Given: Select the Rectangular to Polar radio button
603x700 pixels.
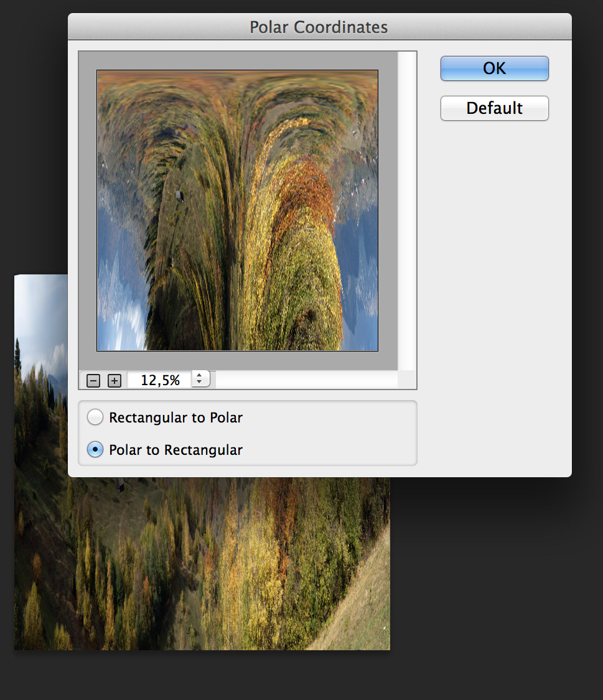Looking at the screenshot, I should tap(95, 418).
